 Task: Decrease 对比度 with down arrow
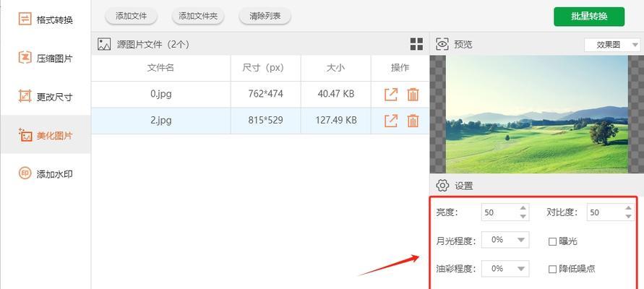(628, 216)
